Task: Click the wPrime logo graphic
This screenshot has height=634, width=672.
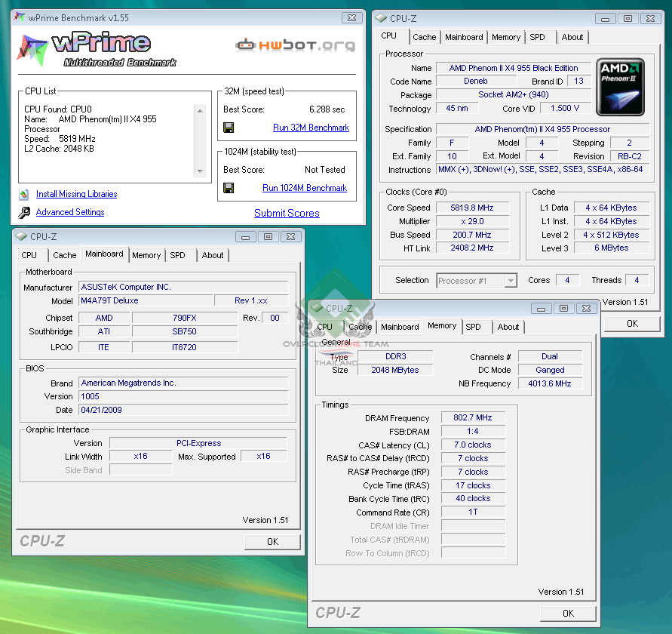Action: 97,49
